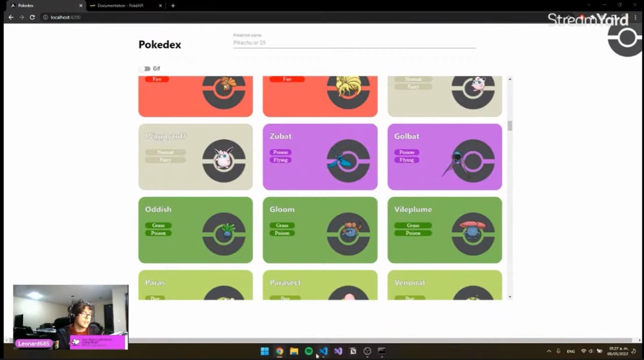Click the Venonat card name
Image resolution: width=644 pixels, height=360 pixels.
410,283
